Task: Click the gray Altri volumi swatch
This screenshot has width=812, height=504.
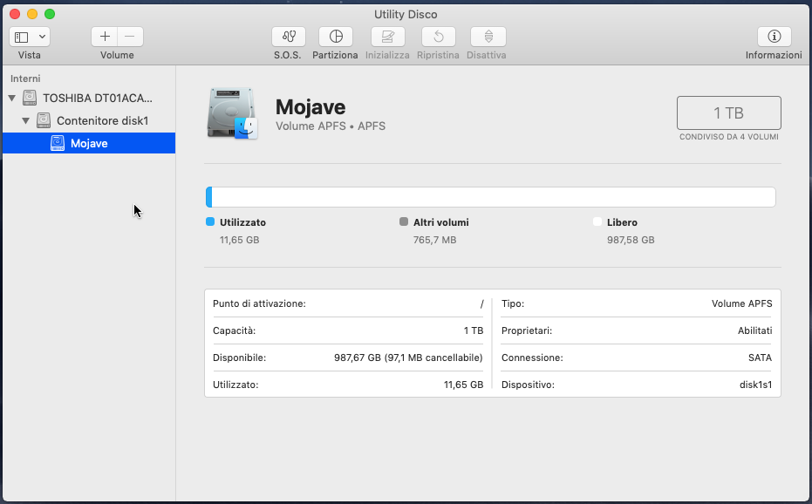Action: 404,221
